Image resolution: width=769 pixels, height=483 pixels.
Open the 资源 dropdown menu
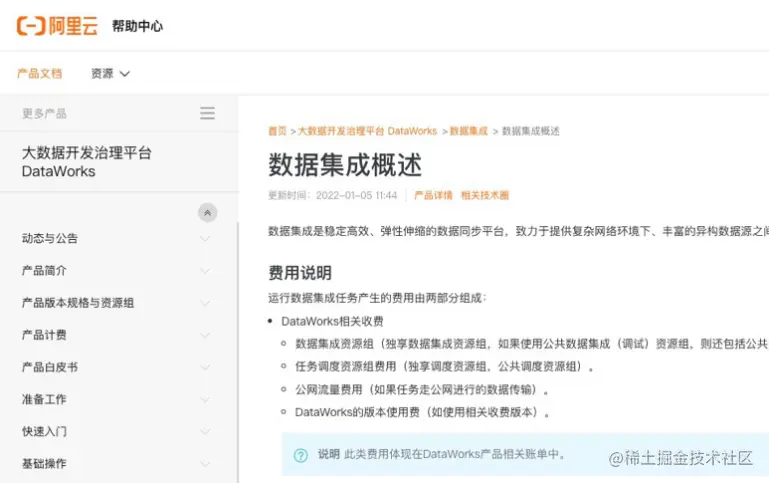point(110,74)
